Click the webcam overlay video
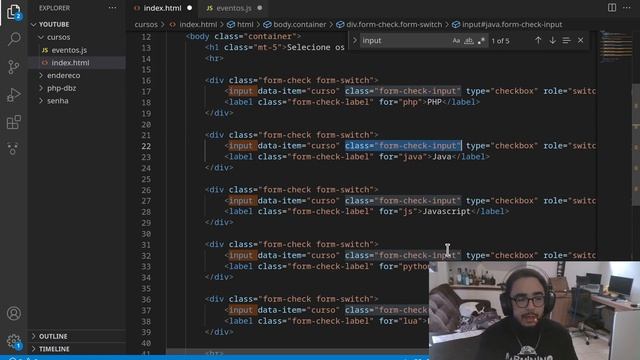Image resolution: width=640 pixels, height=360 pixels. tap(534, 311)
